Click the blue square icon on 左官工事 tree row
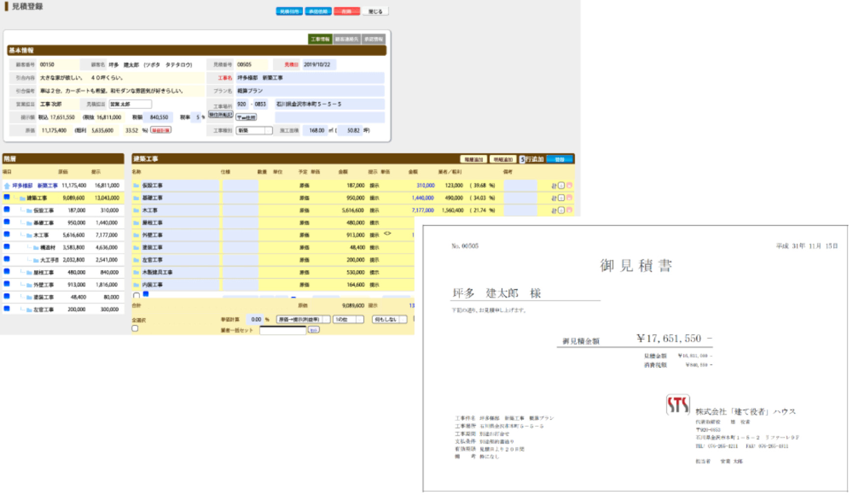 (7, 309)
